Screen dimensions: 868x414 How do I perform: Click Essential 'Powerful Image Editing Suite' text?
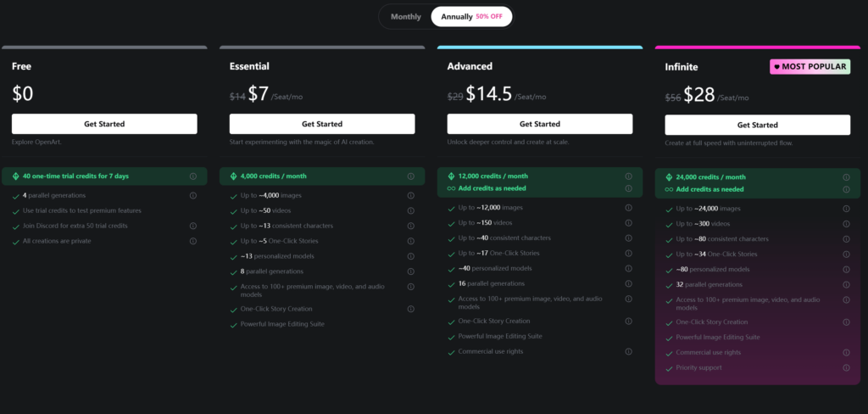pos(282,324)
